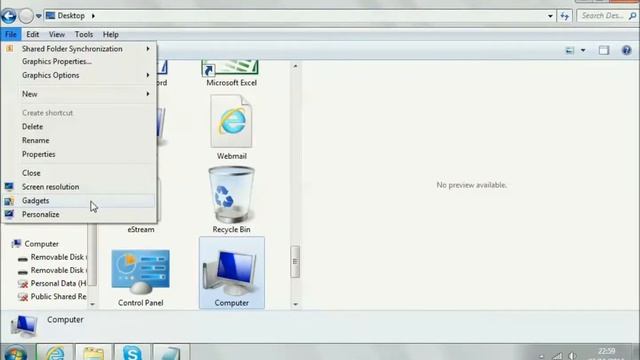Open Skype from taskbar
Image resolution: width=640 pixels, height=360 pixels.
pyautogui.click(x=132, y=353)
